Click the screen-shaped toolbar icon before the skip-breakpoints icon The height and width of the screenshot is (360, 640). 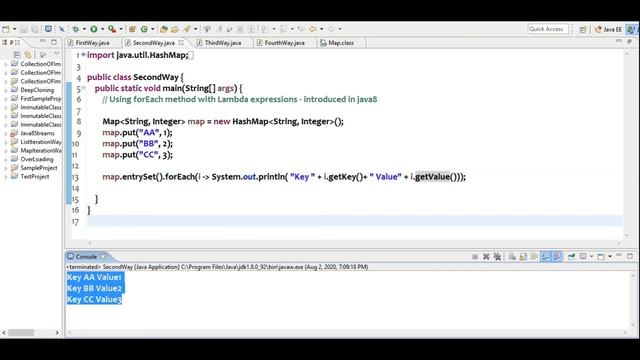click(48, 29)
